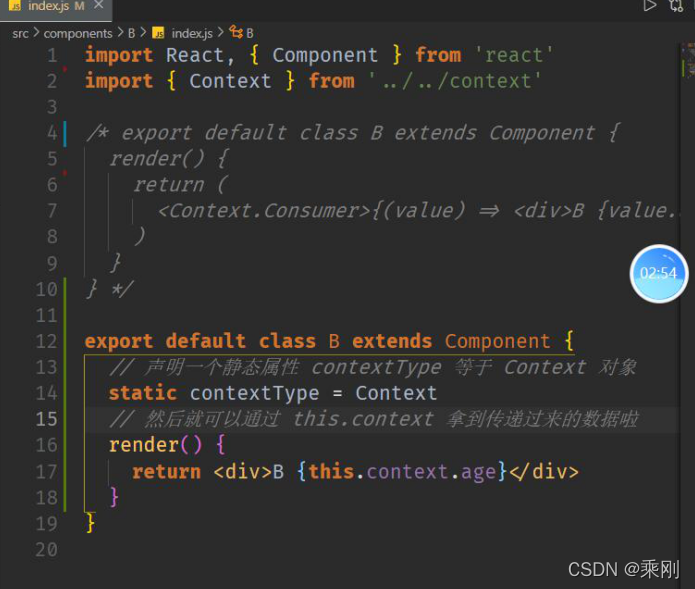
Task: Click 'return' keyword on line 17
Action: point(166,472)
